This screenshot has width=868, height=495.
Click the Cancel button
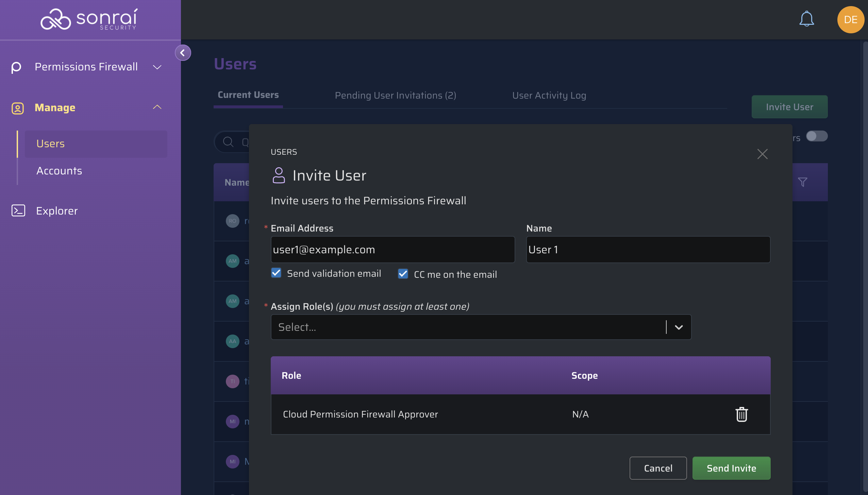tap(658, 468)
